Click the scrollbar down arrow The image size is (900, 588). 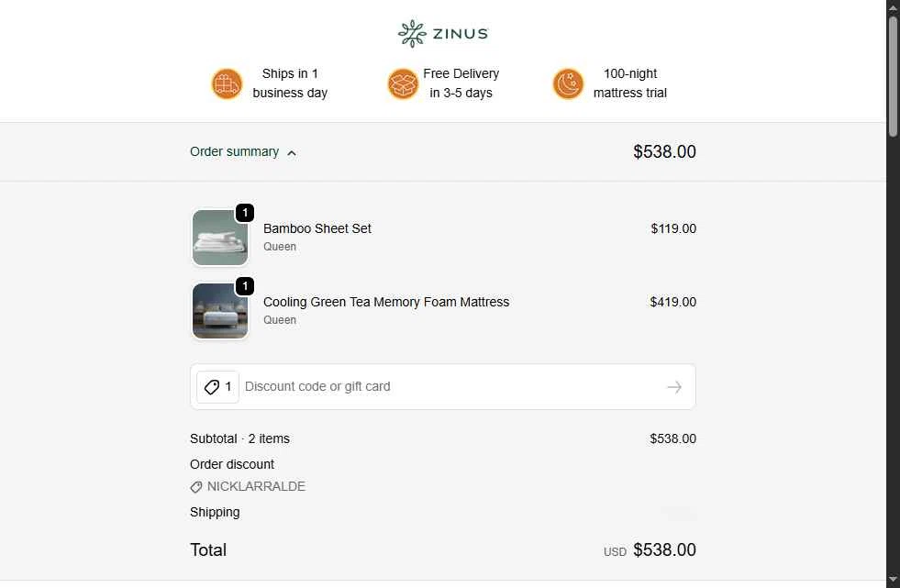893,580
